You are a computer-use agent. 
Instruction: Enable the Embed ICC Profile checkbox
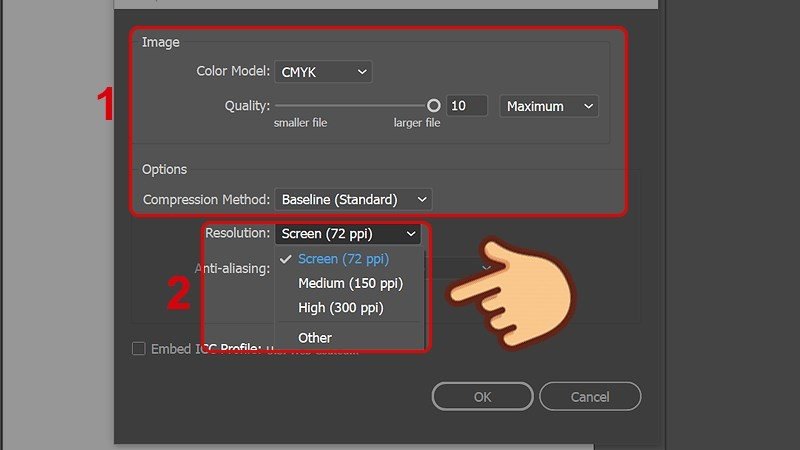click(x=139, y=348)
